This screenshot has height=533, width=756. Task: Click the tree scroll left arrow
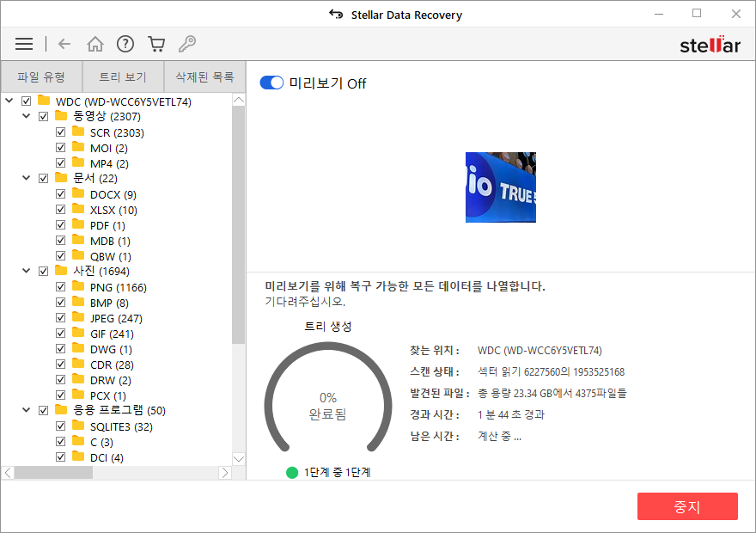pyautogui.click(x=8, y=473)
